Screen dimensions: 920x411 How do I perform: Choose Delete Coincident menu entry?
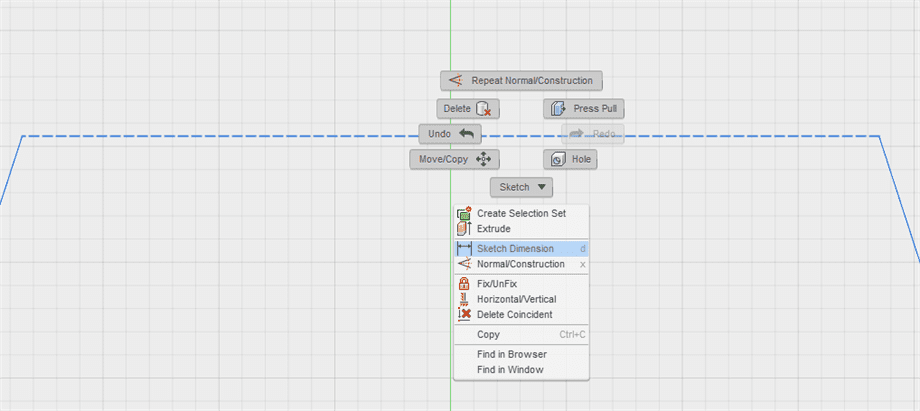click(522, 315)
